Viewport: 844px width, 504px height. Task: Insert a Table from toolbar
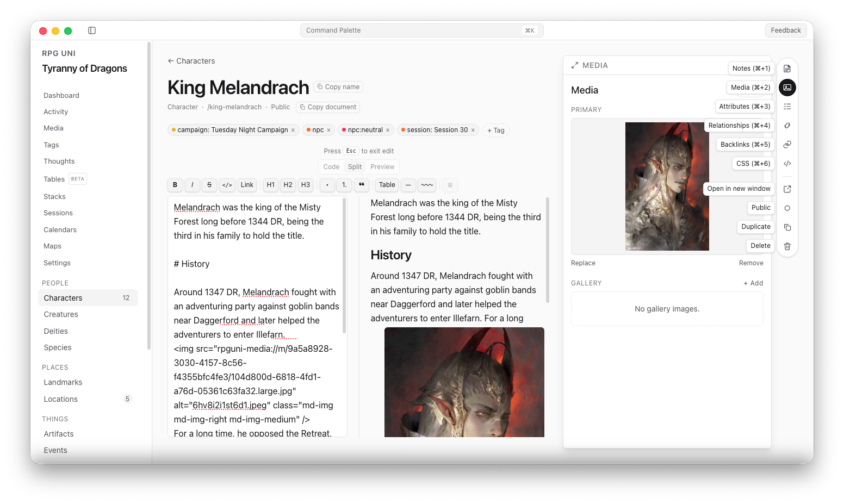387,185
